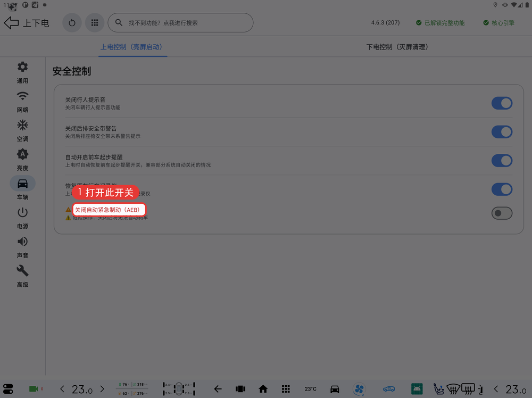
Task: Click the 已解锁完整功能 status label
Action: (x=440, y=23)
